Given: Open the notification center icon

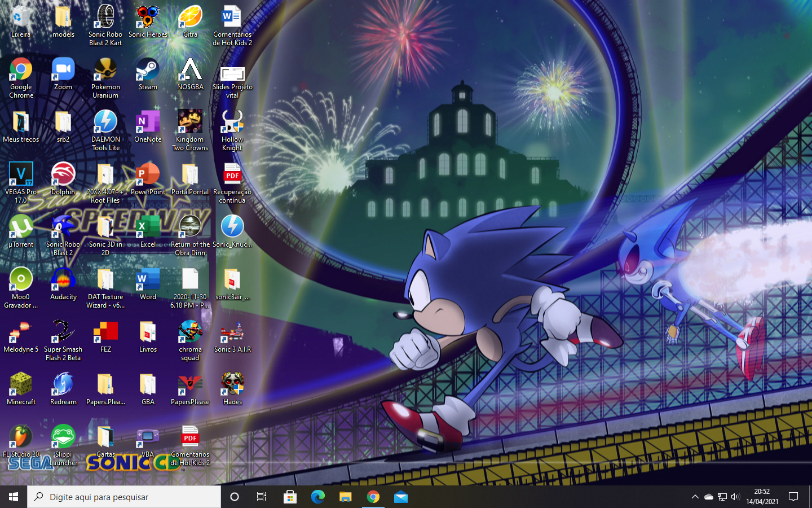Looking at the screenshot, I should click(x=793, y=497).
